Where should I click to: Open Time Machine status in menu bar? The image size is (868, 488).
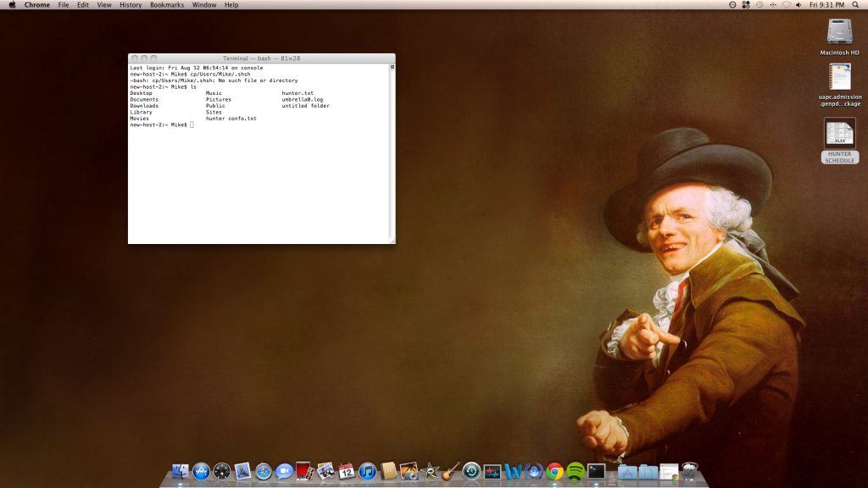click(x=759, y=5)
